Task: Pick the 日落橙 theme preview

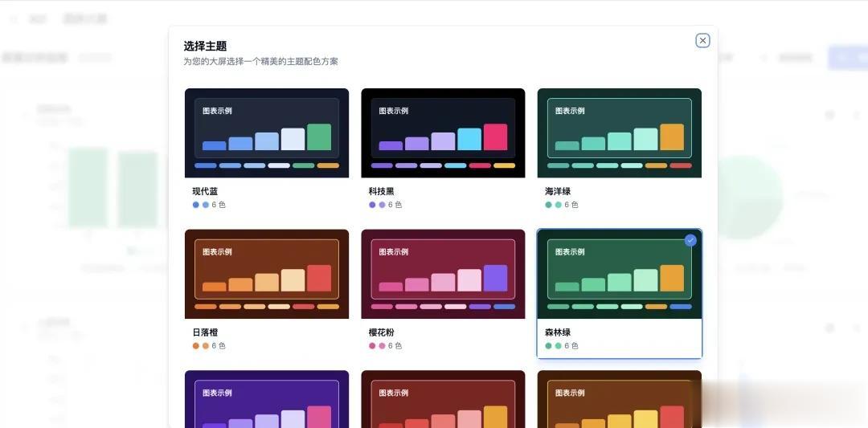Action: tap(267, 274)
